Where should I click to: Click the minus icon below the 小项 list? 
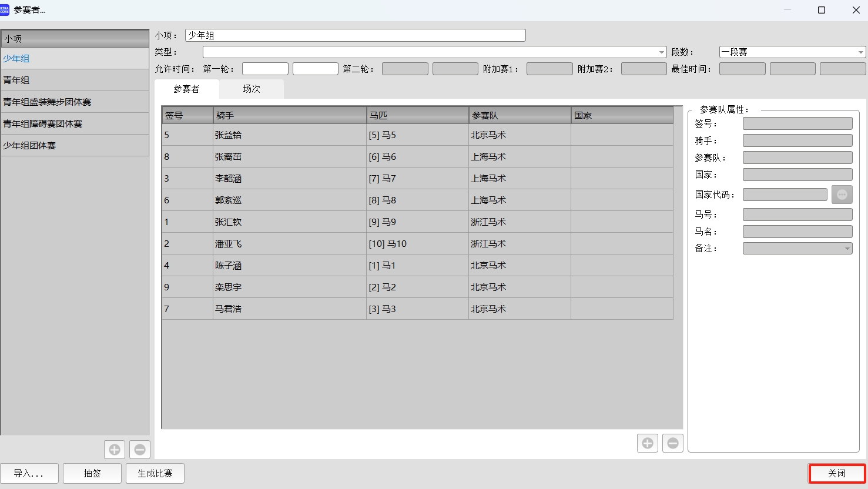coord(139,449)
